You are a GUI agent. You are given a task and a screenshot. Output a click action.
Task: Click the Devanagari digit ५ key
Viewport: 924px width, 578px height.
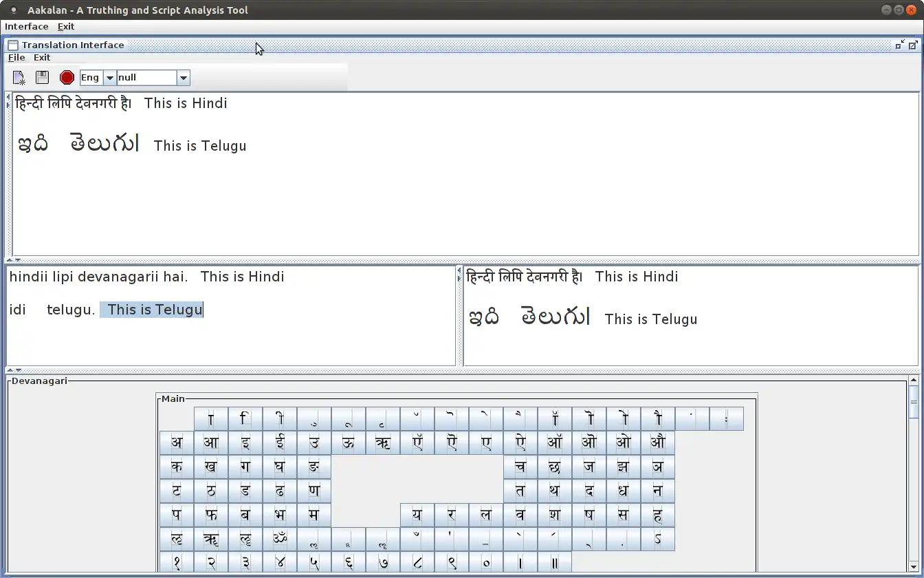314,563
